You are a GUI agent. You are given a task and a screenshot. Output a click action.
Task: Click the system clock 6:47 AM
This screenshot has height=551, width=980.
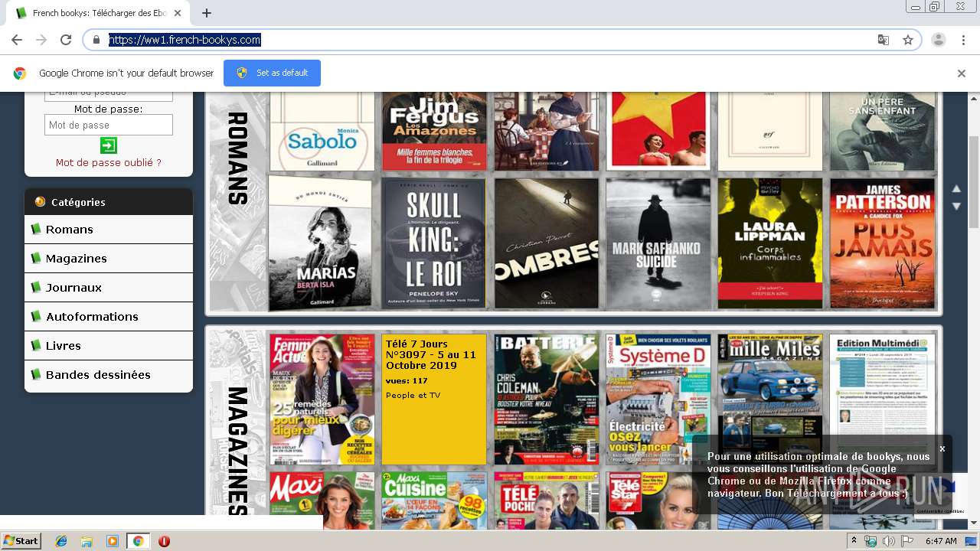click(x=941, y=541)
